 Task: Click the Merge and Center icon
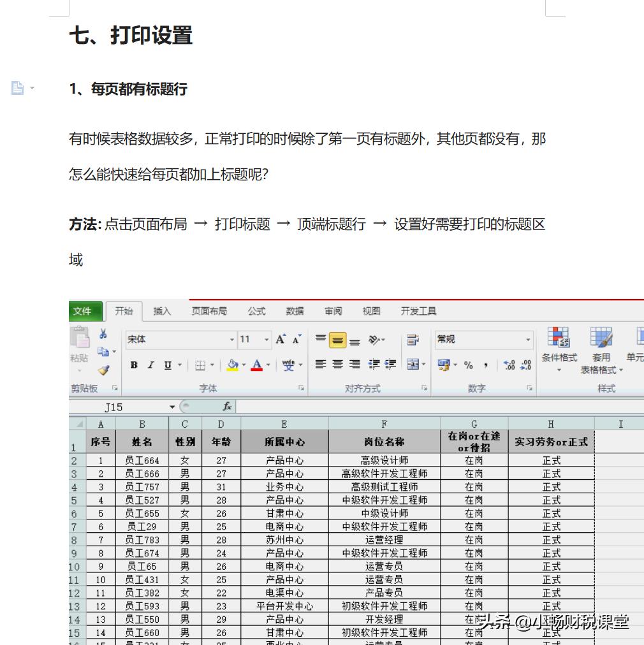pyautogui.click(x=413, y=364)
